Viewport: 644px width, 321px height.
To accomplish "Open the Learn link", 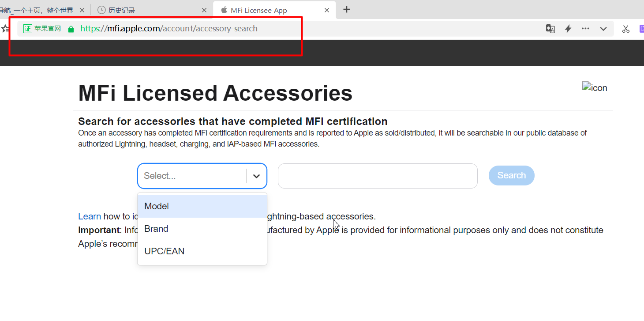I will [89, 216].
